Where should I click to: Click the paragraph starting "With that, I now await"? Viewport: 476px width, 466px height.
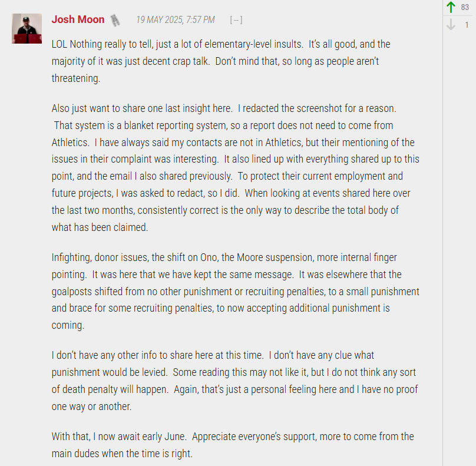pos(233,445)
